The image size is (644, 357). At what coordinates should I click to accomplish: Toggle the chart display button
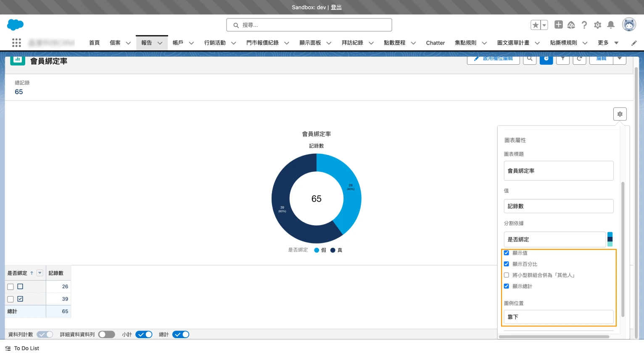coord(546,59)
